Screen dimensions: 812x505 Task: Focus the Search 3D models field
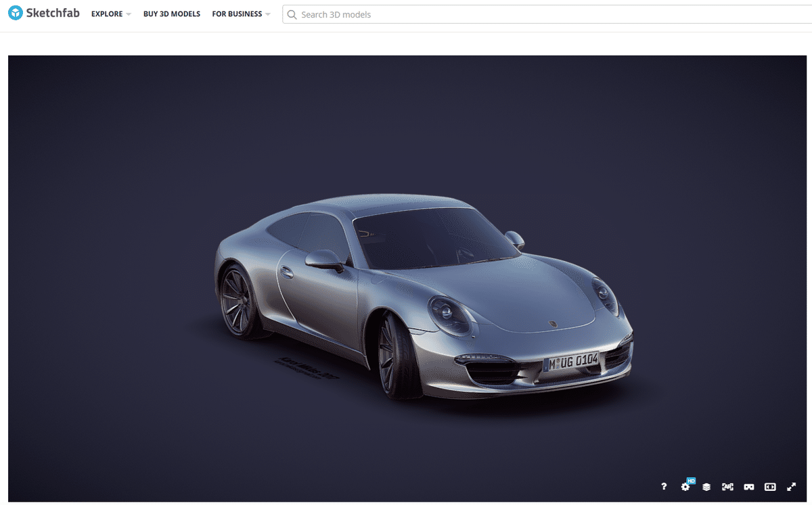(x=547, y=14)
